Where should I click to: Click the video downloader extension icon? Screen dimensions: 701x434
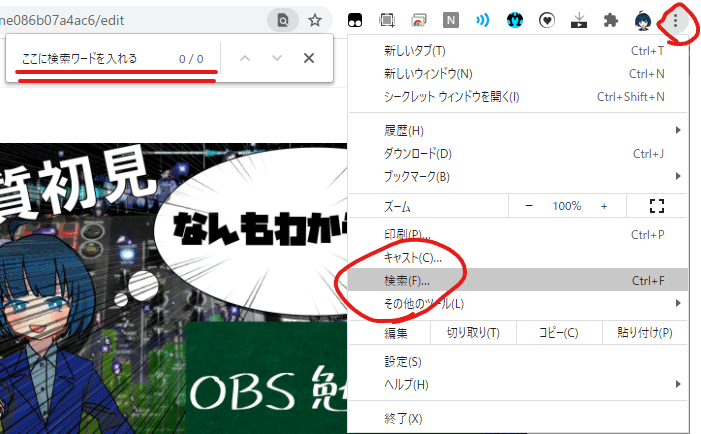(x=579, y=20)
